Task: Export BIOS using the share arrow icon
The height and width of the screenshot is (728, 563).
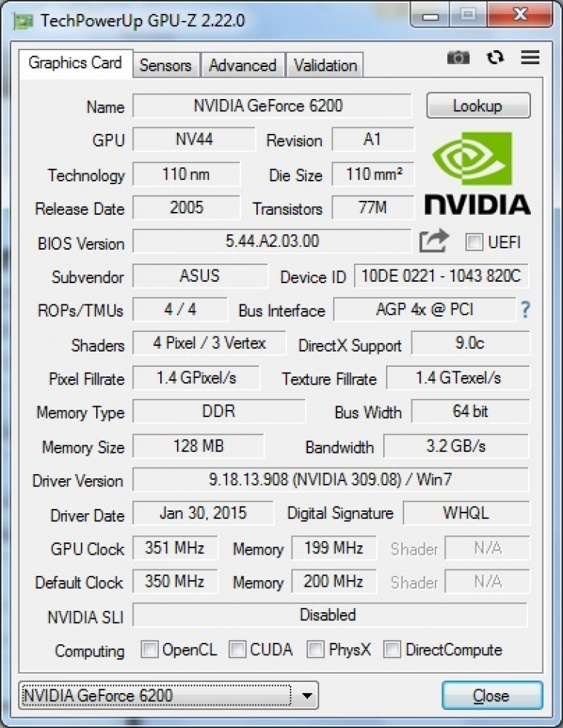Action: point(434,241)
